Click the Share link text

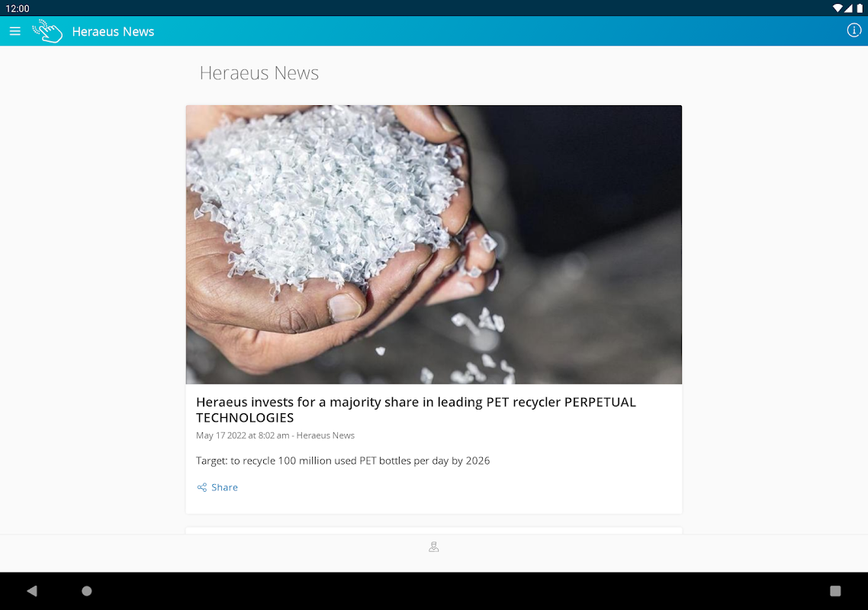click(224, 487)
